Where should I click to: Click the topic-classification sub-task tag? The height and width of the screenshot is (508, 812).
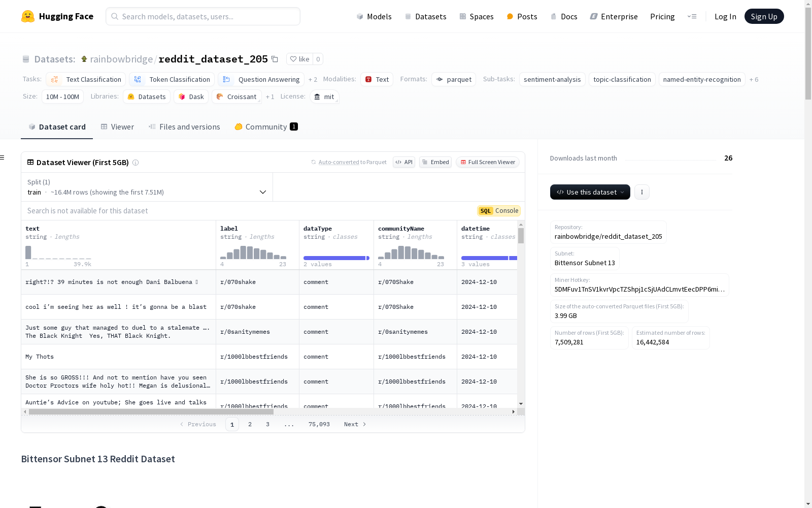click(x=622, y=79)
